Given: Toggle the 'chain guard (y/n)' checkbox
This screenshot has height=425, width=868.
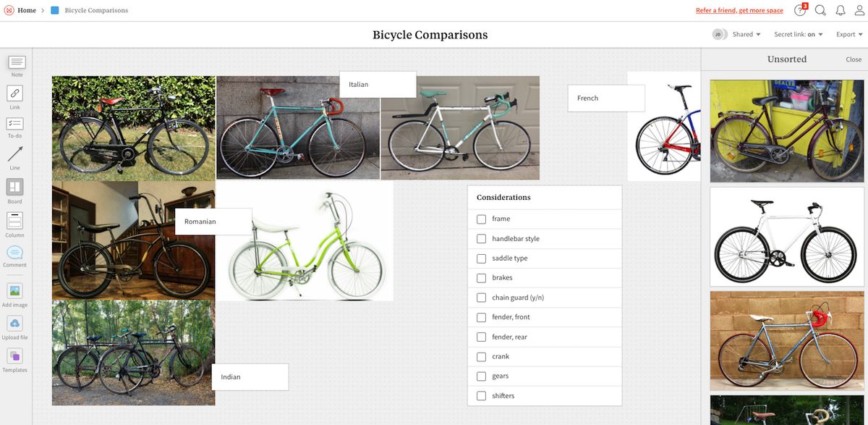Looking at the screenshot, I should (x=482, y=298).
